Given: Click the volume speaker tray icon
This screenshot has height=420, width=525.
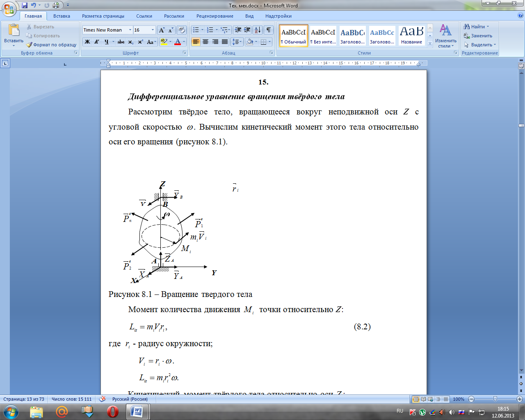Looking at the screenshot, I should click(452, 412).
